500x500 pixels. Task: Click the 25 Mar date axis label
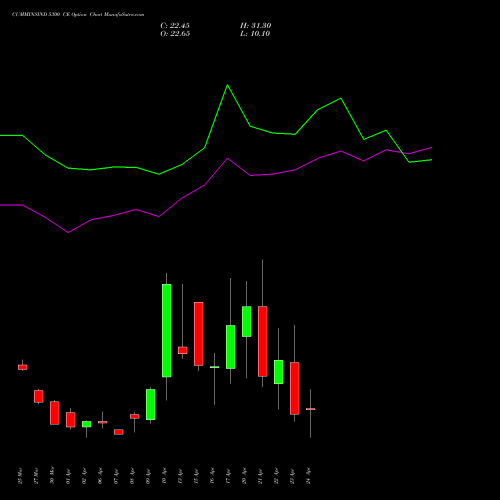[20, 476]
